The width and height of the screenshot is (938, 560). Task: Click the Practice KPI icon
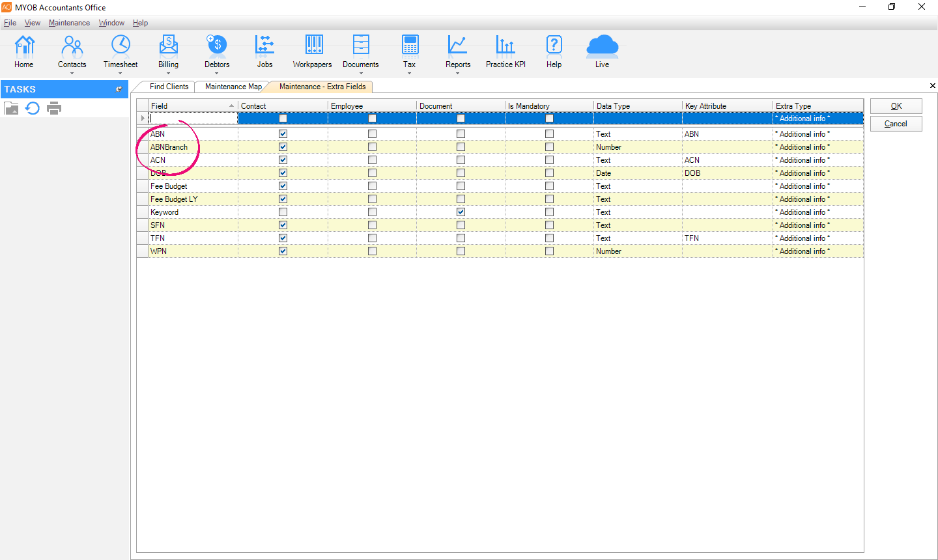coord(505,46)
